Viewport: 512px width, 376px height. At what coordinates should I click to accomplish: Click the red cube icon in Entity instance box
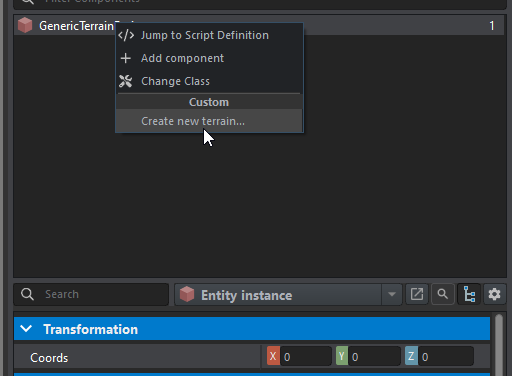[x=187, y=294]
